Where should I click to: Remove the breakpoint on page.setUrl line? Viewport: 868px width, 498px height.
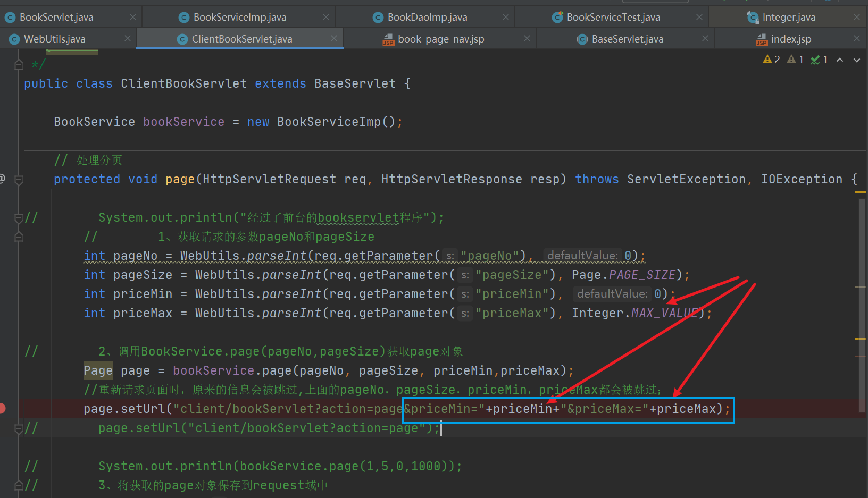pos(2,408)
